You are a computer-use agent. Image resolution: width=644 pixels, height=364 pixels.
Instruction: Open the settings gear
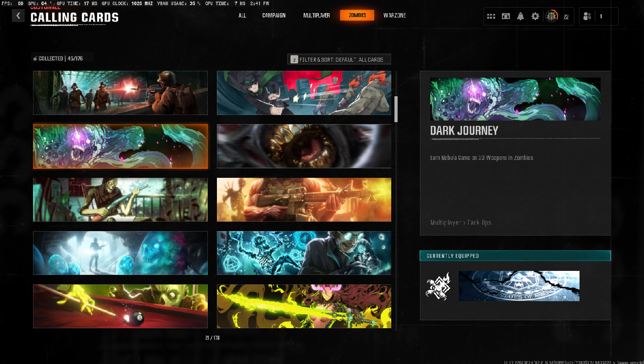pyautogui.click(x=535, y=16)
